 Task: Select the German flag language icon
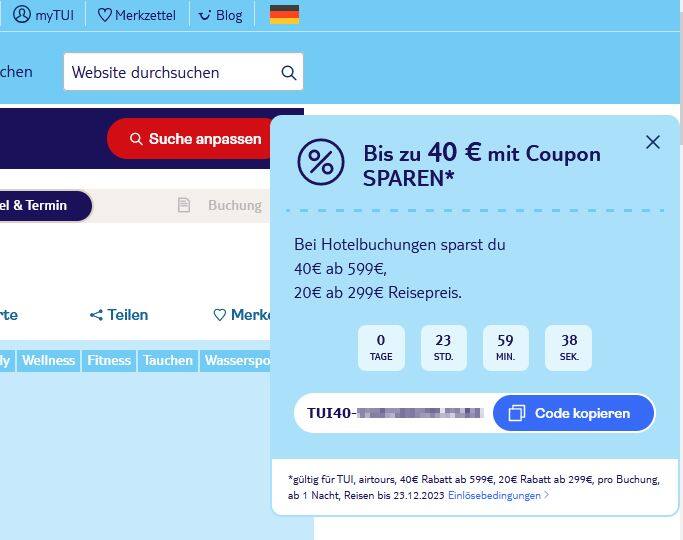[284, 14]
